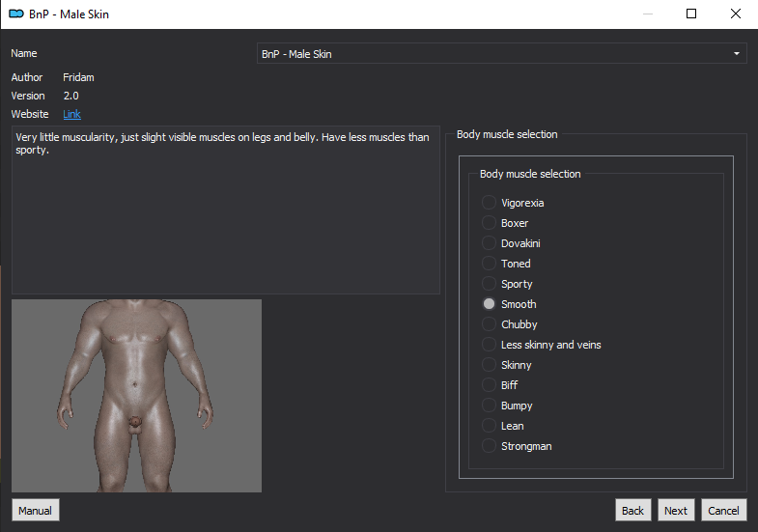Open the website Link
The width and height of the screenshot is (758, 532).
(x=71, y=114)
